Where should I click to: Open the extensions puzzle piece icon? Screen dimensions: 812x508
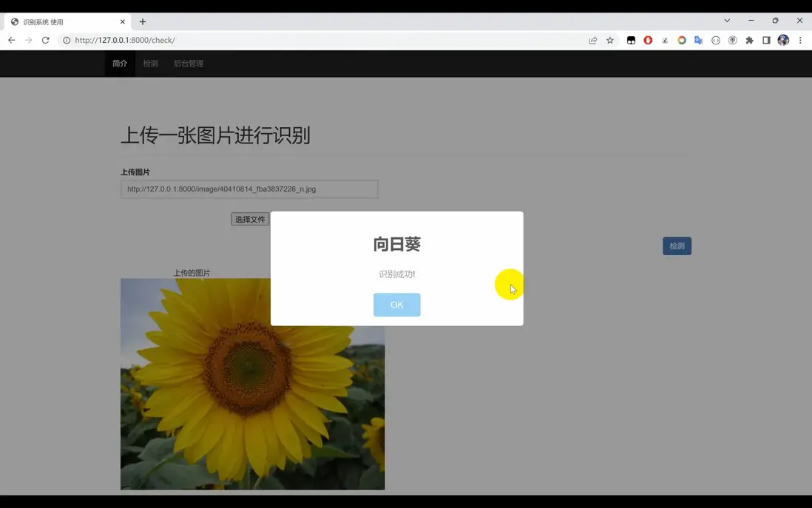(748, 40)
